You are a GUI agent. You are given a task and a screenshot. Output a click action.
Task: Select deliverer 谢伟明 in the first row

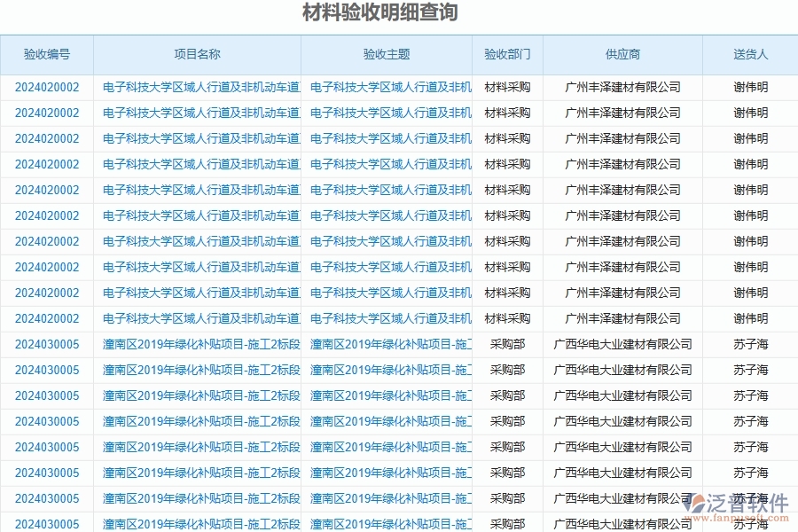(x=750, y=87)
